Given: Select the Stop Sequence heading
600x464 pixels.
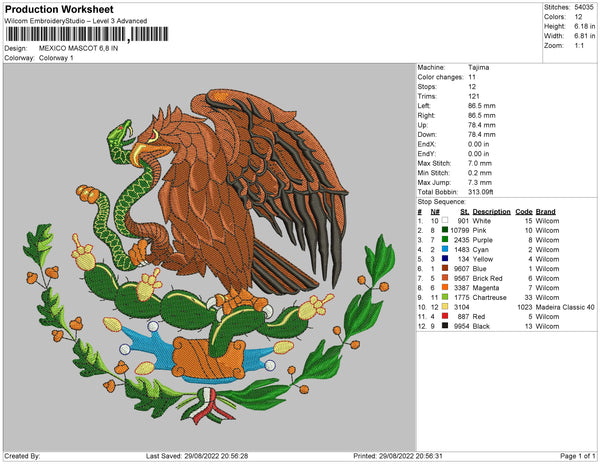Looking at the screenshot, I should [442, 202].
